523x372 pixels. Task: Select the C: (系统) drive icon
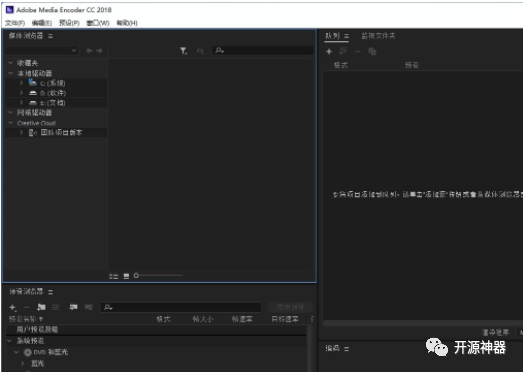(x=33, y=82)
